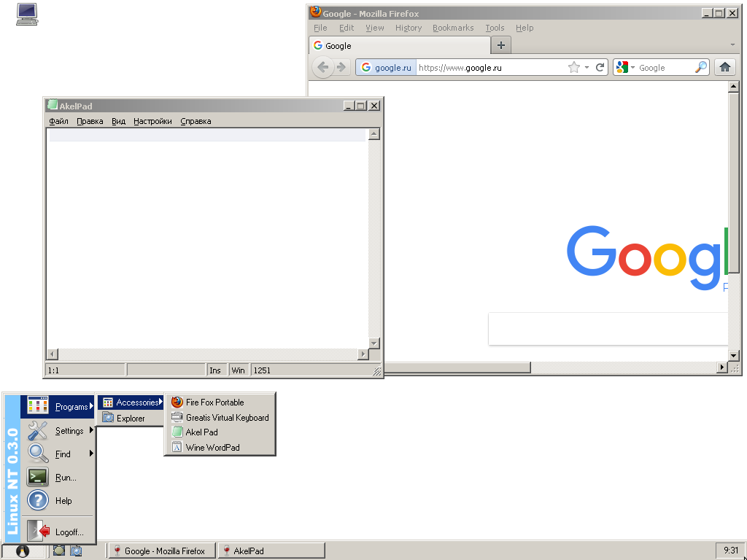Image resolution: width=747 pixels, height=560 pixels.
Task: Bookmark this page with the star icon
Action: [574, 68]
